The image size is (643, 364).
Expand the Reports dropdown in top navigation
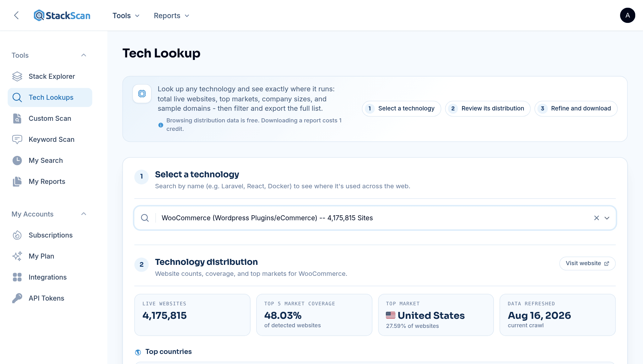point(171,16)
